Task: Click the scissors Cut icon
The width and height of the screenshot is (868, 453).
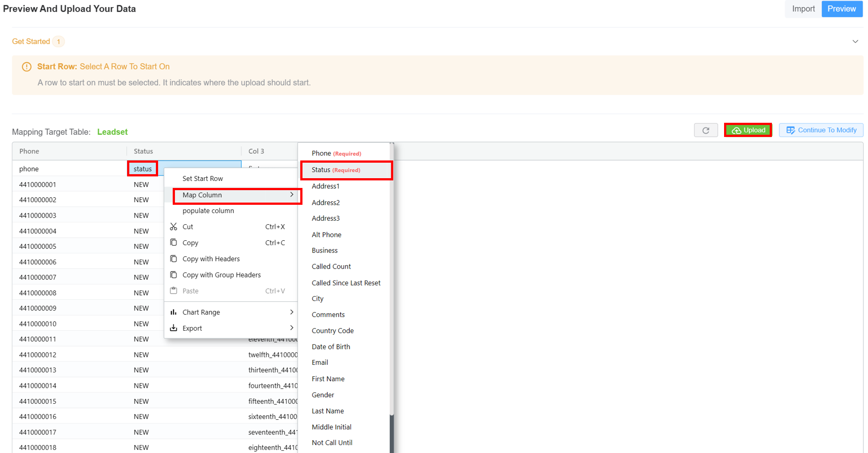Action: (x=174, y=226)
